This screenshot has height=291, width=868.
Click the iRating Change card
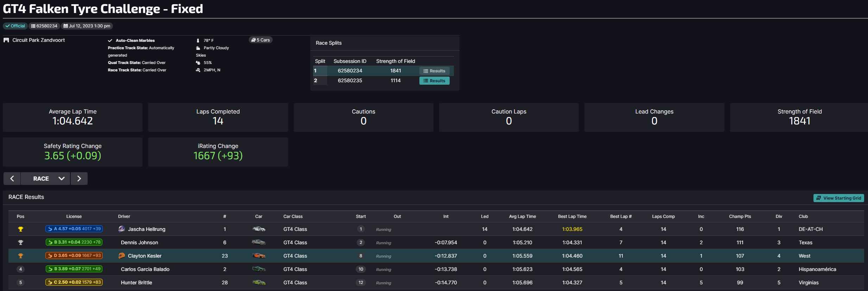point(218,152)
